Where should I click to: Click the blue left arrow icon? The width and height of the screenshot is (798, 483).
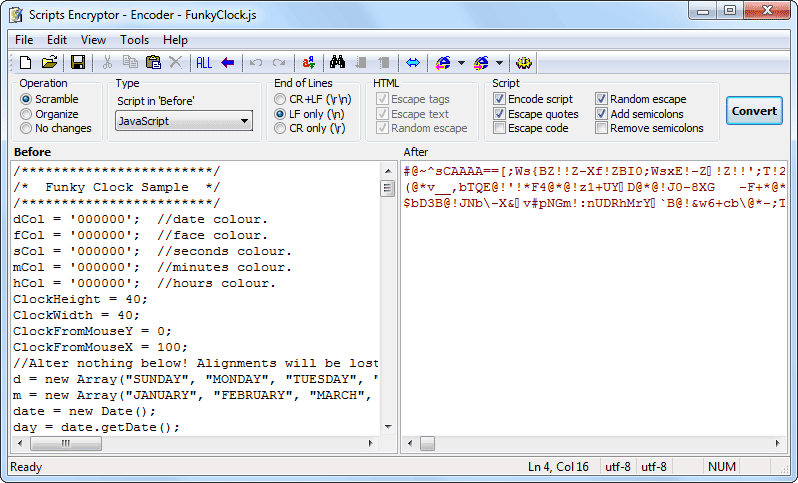click(x=227, y=63)
